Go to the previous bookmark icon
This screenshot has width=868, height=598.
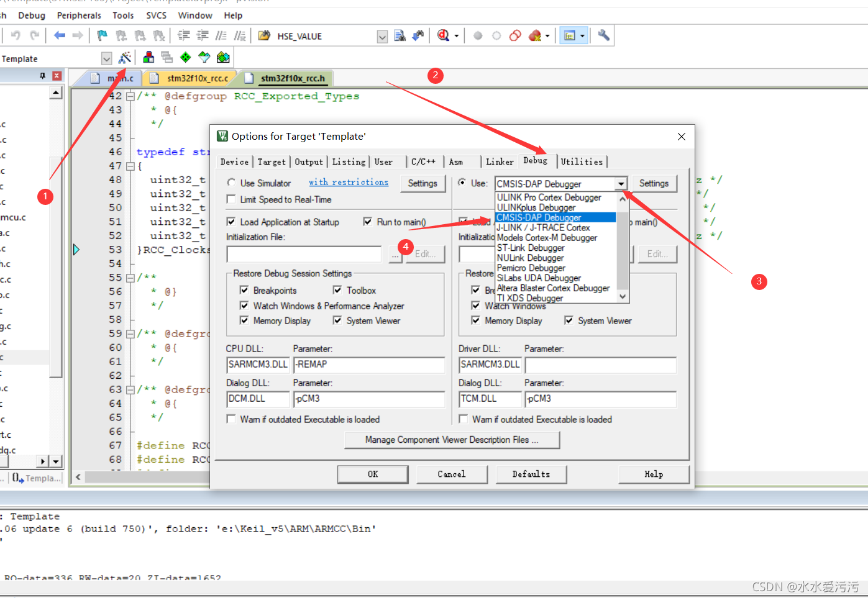click(121, 35)
